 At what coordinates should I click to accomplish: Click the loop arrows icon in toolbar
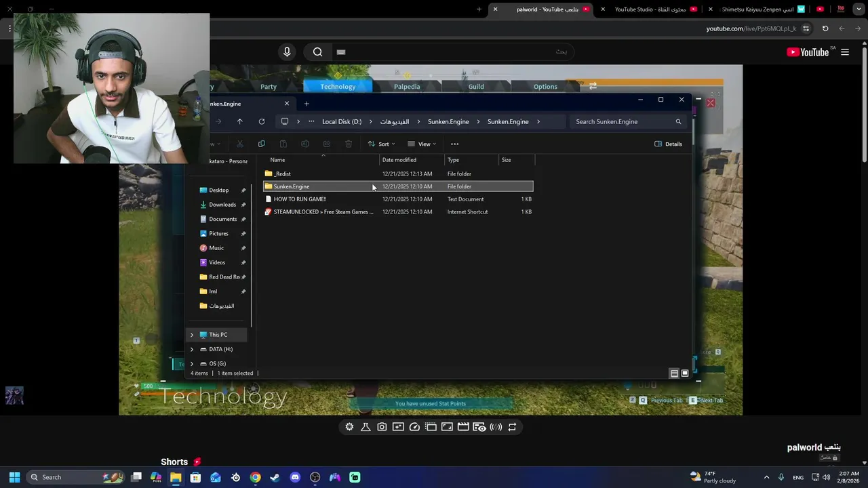512,427
